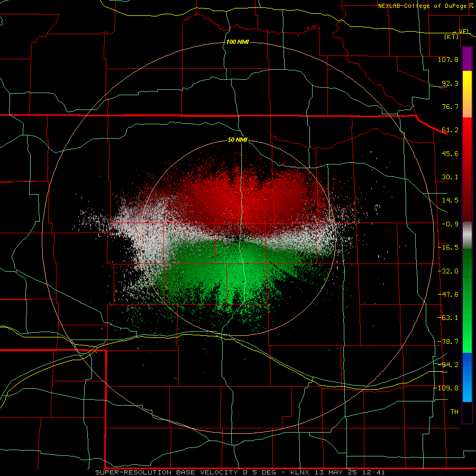Select the 30.1 scale value

[x=450, y=177]
